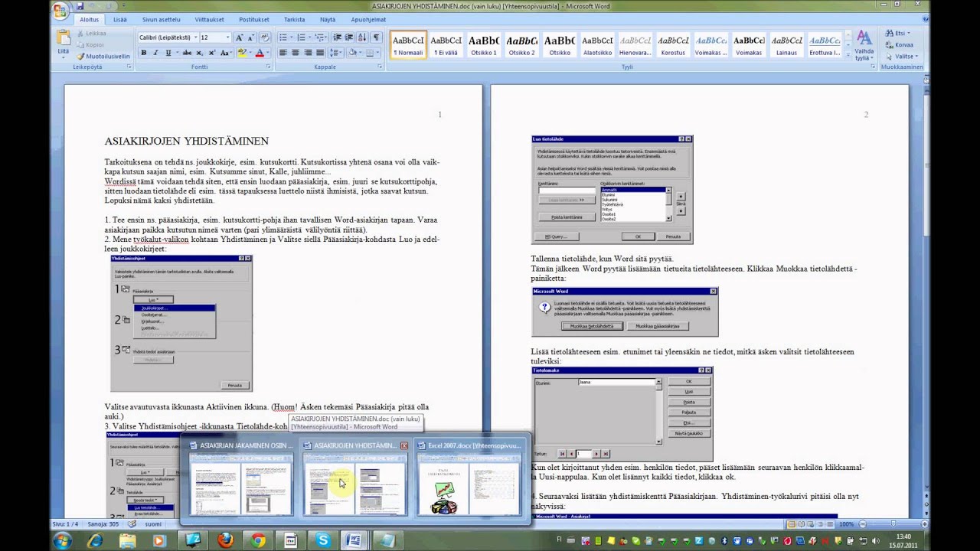Viewport: 980px width, 551px height.
Task: Click the Liitä paste icon
Action: [x=63, y=38]
